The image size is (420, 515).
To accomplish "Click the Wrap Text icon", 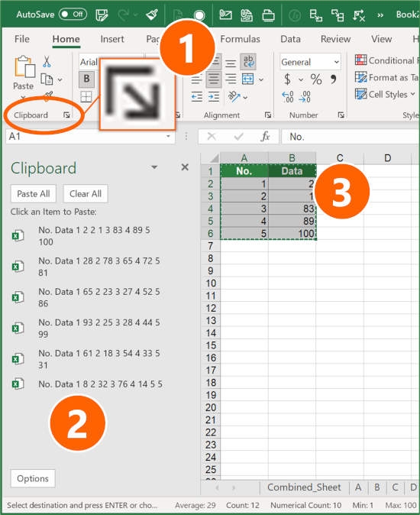I will pyautogui.click(x=248, y=61).
